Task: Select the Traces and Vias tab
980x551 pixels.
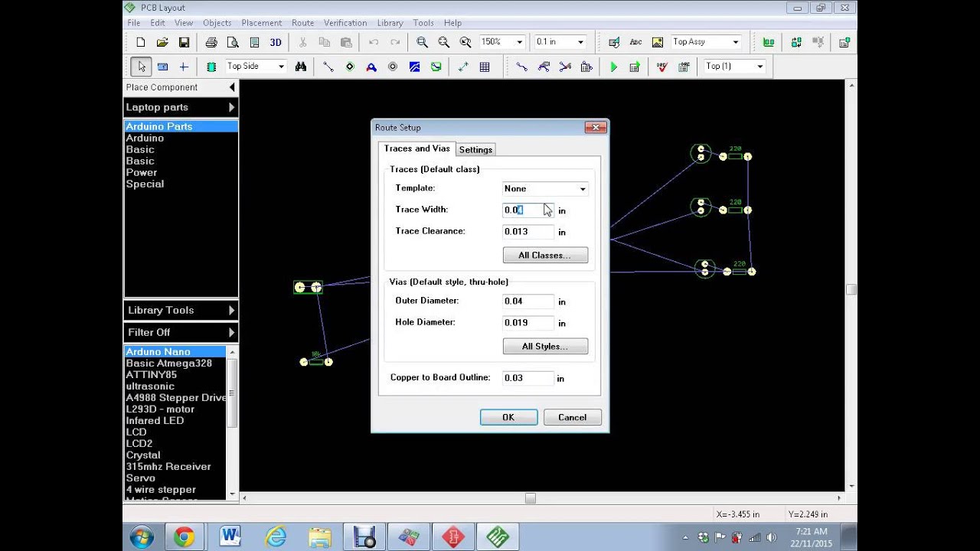Action: click(416, 148)
